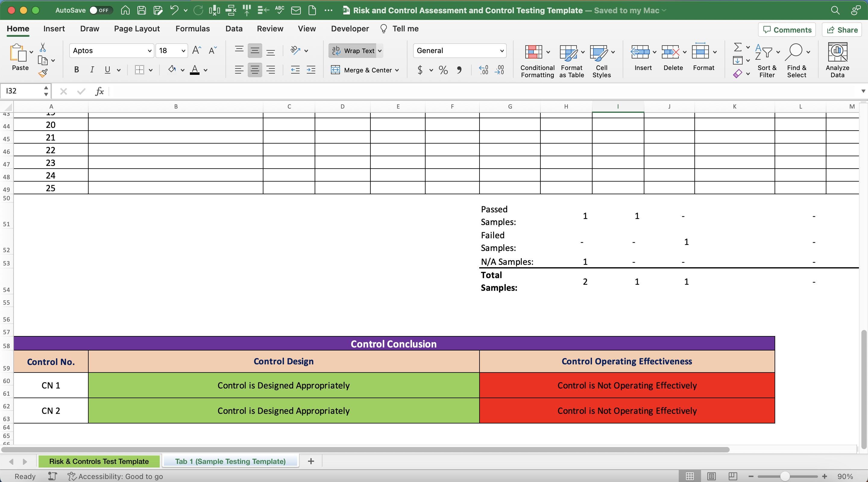
Task: Click the Increase Decimal icon
Action: click(x=483, y=70)
